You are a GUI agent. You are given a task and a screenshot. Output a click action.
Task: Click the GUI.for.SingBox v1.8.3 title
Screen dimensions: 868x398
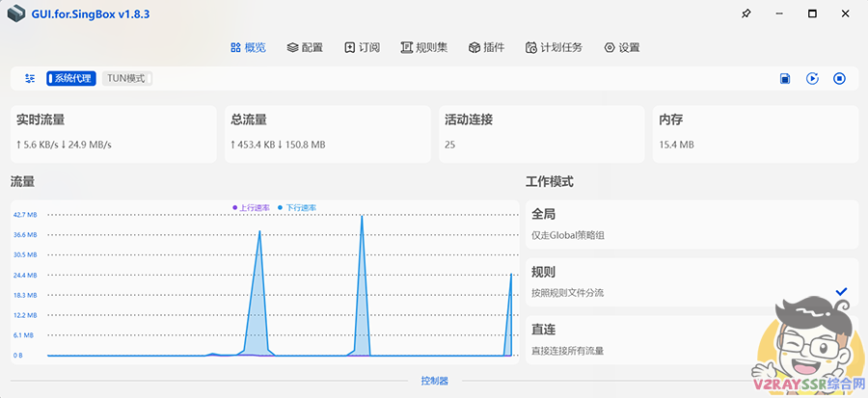(x=91, y=14)
